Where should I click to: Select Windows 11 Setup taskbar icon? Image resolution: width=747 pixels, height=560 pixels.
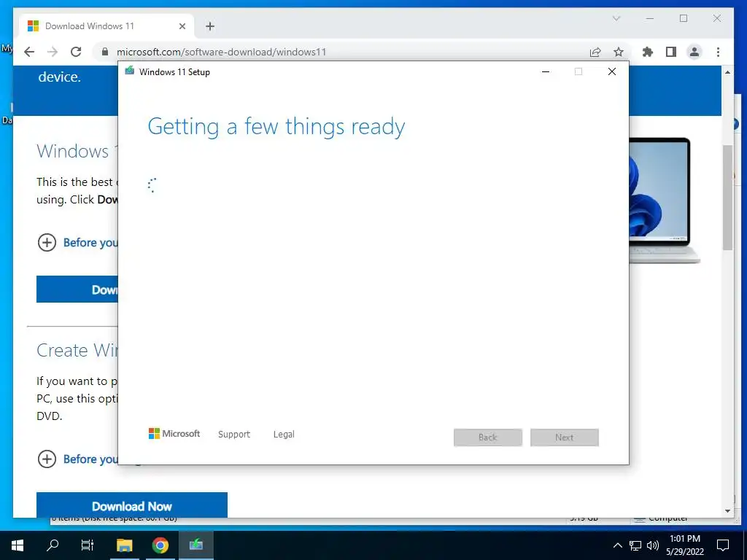point(196,545)
